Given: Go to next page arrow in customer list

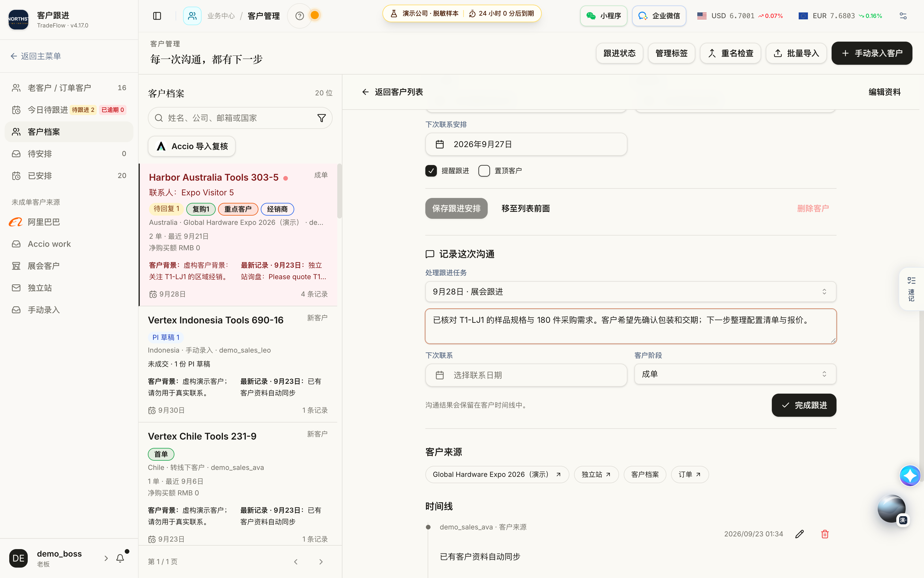Looking at the screenshot, I should 321,562.
